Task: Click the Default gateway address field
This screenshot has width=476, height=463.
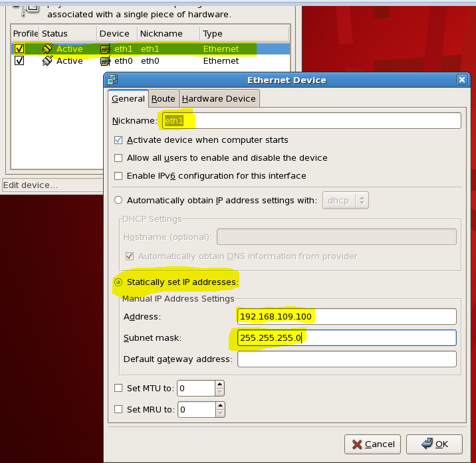Action: coord(346,359)
